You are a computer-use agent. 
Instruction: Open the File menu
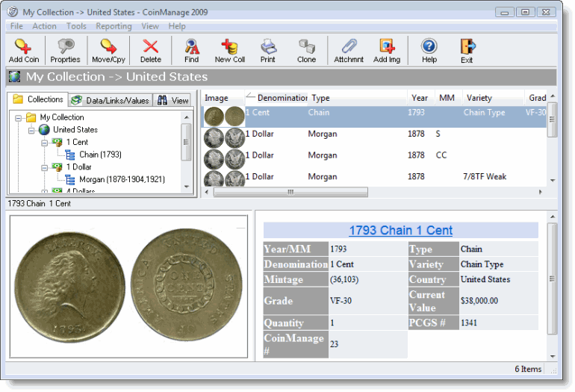tap(16, 26)
